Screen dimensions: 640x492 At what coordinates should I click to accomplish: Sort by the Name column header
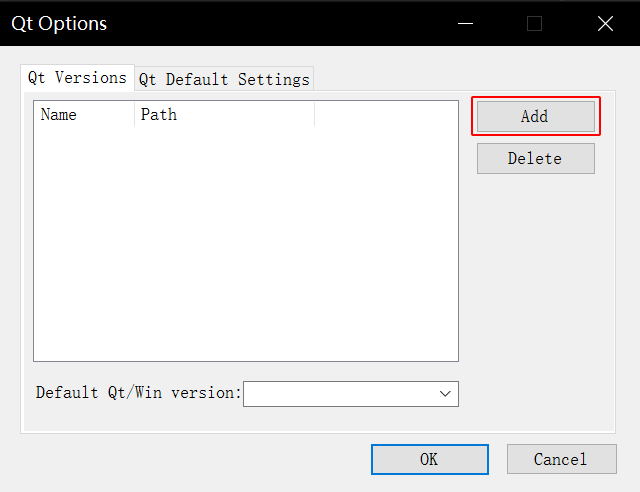pos(84,114)
